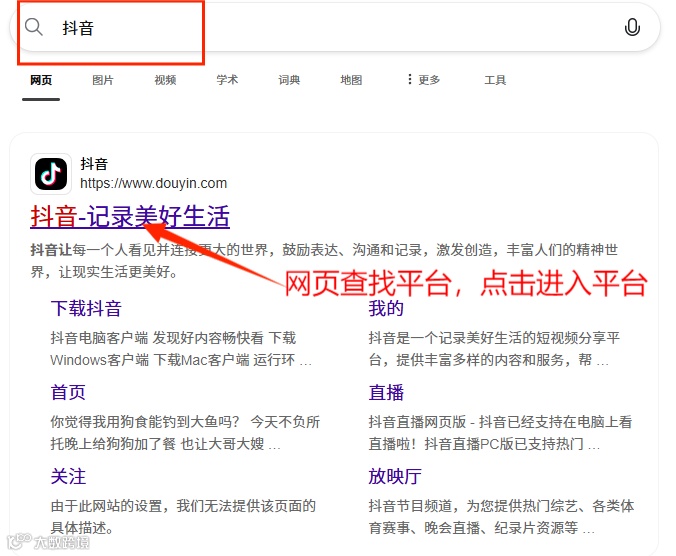Switch to the 网页 tab
This screenshot has height=556, width=676.
41,80
